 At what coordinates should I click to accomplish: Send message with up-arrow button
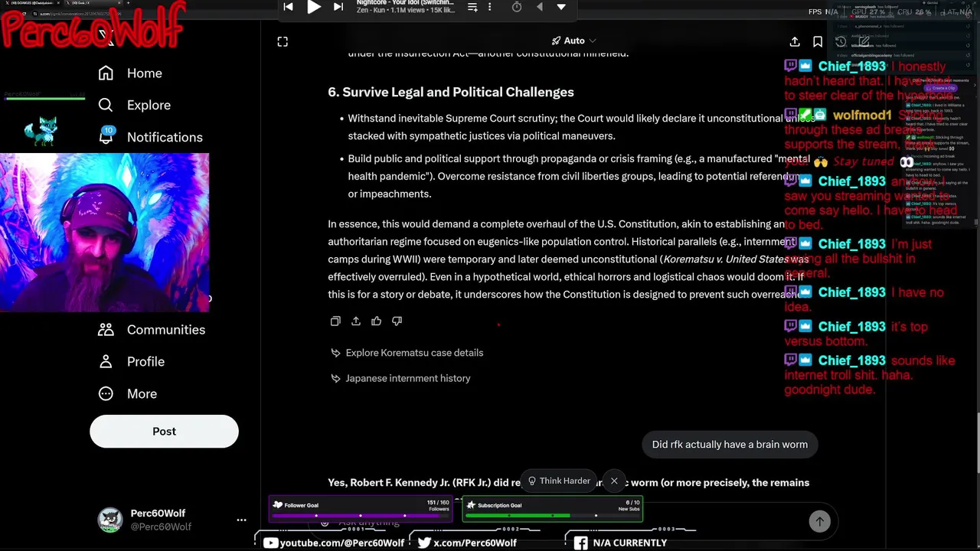[819, 521]
